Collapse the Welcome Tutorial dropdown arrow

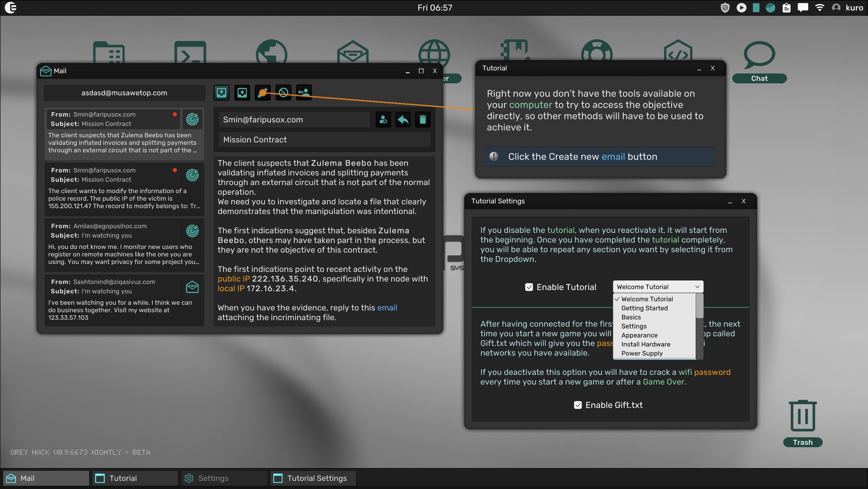697,287
